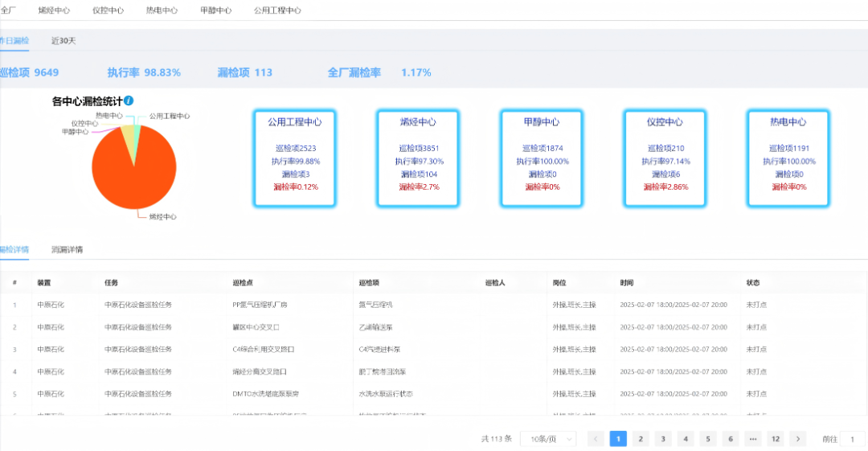Click the 乙烯输送泵 inspection item cell

point(376,327)
